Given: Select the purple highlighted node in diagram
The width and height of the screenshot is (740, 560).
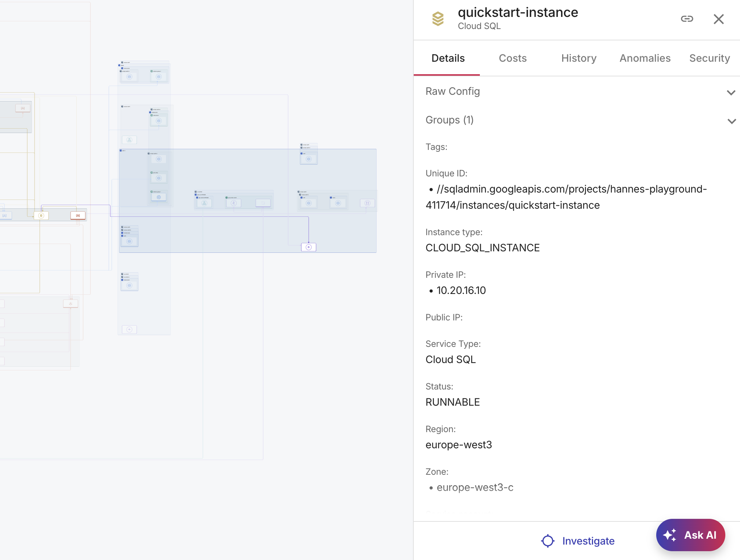Looking at the screenshot, I should pos(309,247).
